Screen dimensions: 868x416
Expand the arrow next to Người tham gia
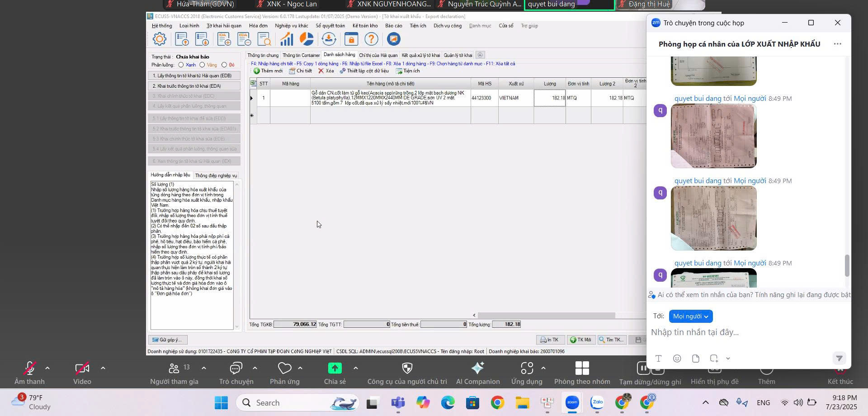tap(203, 368)
